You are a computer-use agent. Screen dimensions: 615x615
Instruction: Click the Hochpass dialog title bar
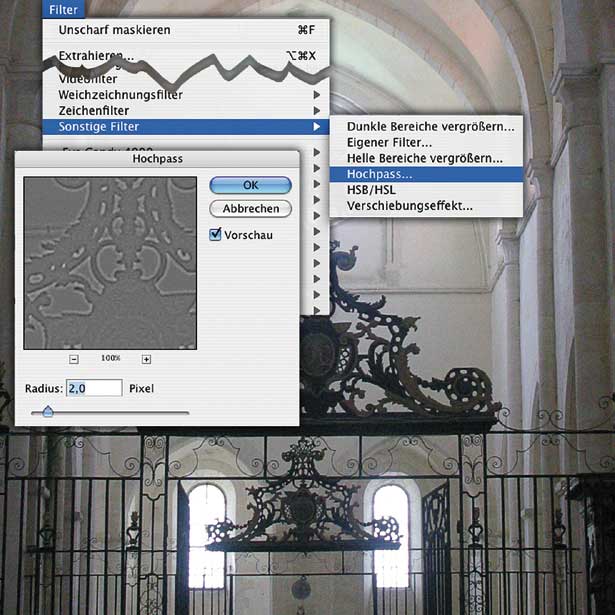(157, 158)
